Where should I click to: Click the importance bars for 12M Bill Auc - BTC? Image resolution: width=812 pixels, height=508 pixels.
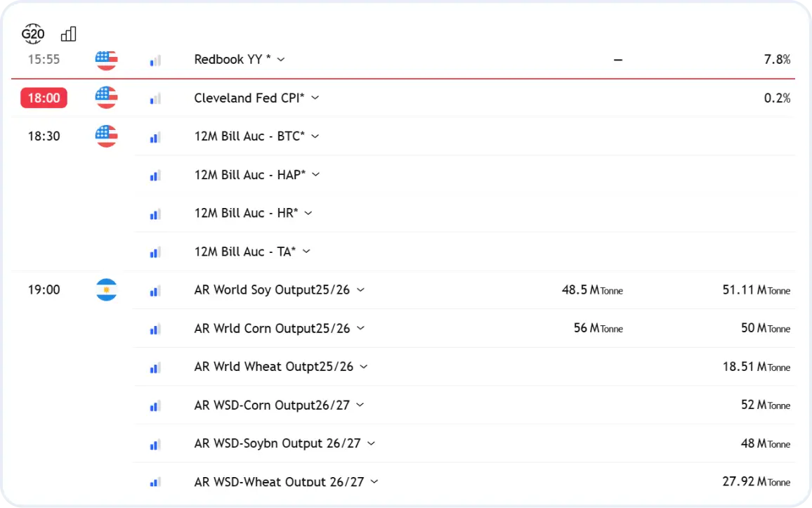point(155,137)
